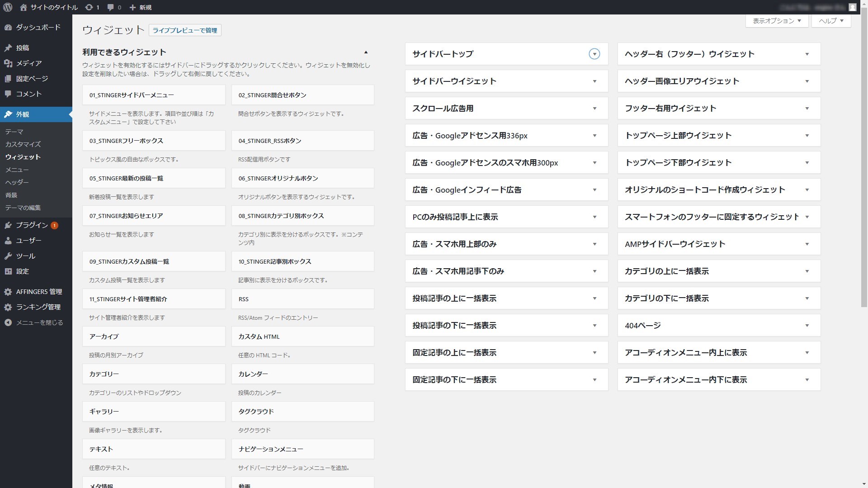Click the updates icon showing 1
The height and width of the screenshot is (488, 868).
89,7
